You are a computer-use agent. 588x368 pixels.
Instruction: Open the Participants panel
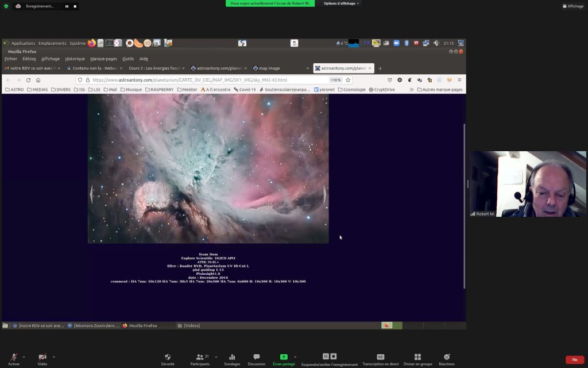pyautogui.click(x=200, y=359)
